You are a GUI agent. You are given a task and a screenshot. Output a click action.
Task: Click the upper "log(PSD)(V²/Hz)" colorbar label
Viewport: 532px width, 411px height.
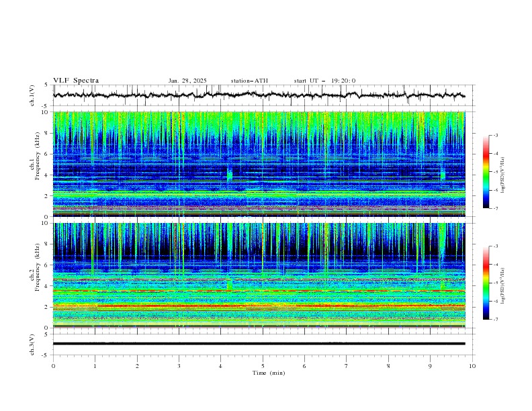503,175
